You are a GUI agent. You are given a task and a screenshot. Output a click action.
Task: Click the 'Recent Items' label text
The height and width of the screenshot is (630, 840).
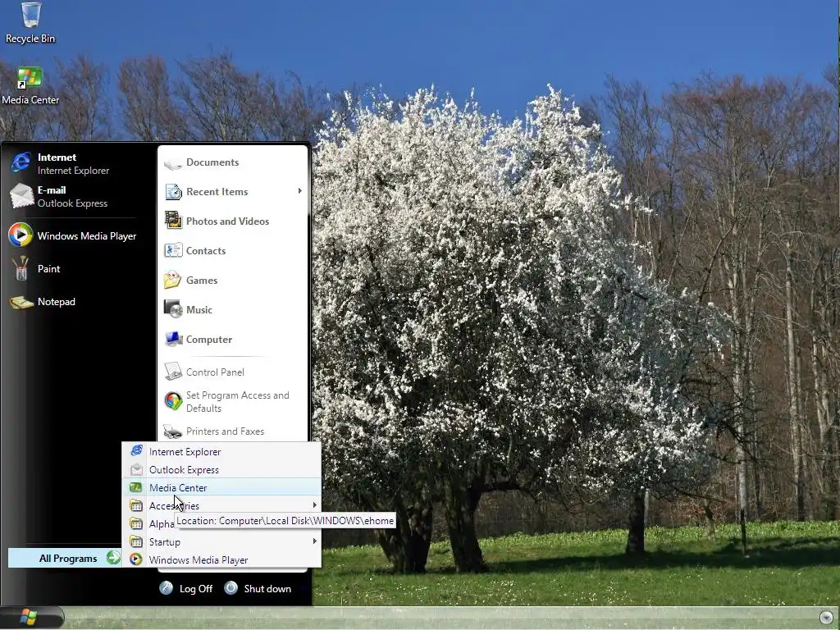[x=217, y=192]
